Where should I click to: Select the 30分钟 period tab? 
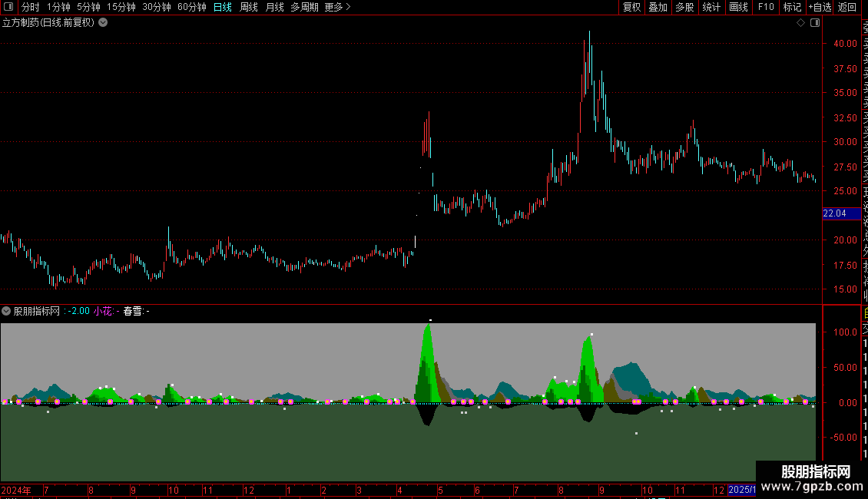[156, 7]
